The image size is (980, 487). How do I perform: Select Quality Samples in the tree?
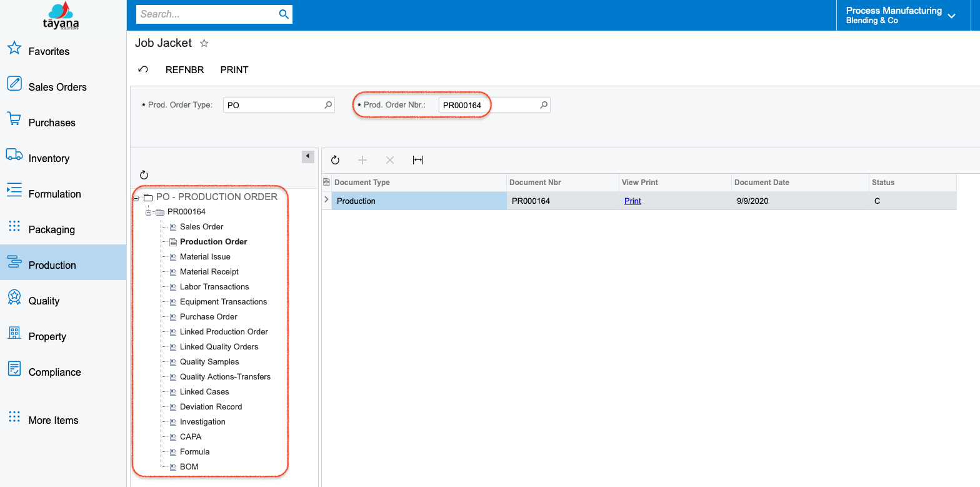[x=209, y=362]
